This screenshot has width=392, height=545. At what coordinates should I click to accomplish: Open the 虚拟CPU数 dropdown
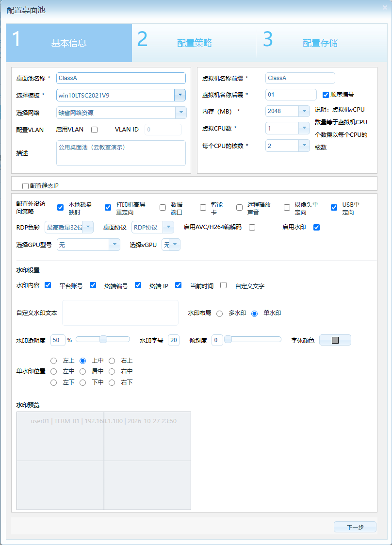point(304,128)
